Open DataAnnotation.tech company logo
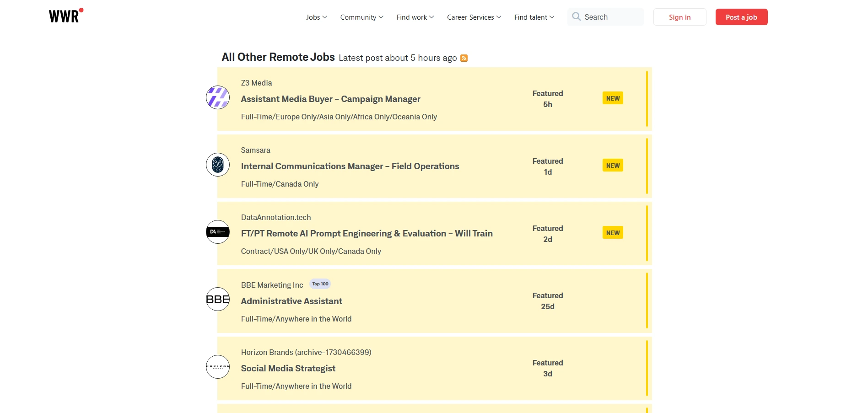Image resolution: width=868 pixels, height=413 pixels. tap(218, 232)
